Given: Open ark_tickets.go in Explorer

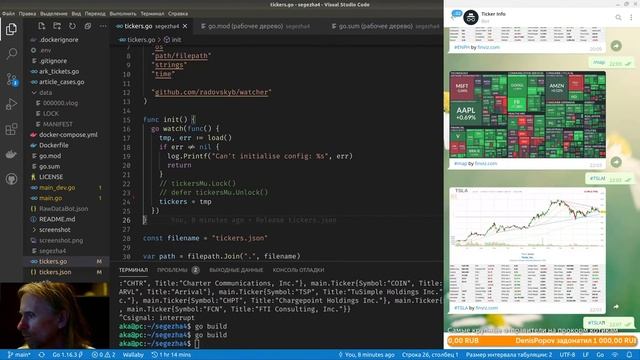Looking at the screenshot, I should click(x=59, y=71).
